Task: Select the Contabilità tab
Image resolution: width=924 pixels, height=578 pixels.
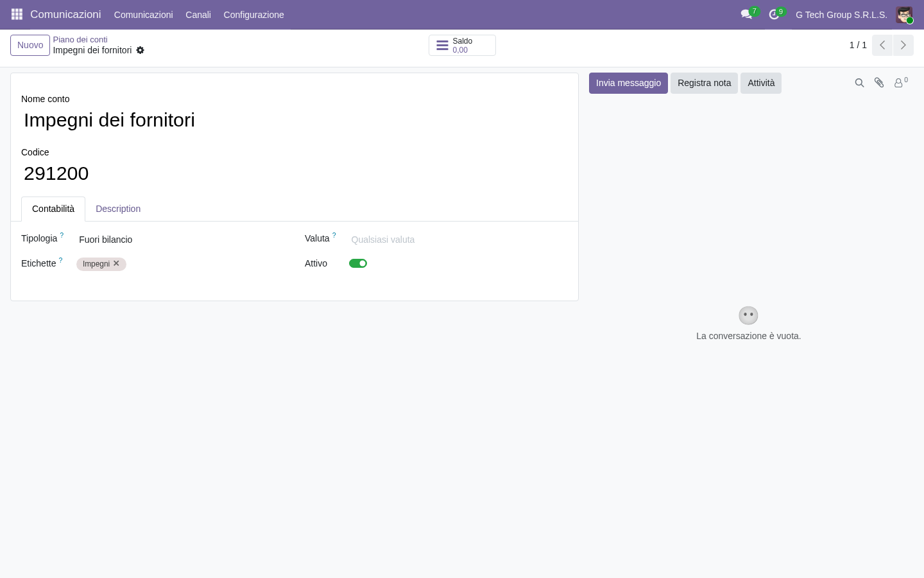Action: coord(53,209)
